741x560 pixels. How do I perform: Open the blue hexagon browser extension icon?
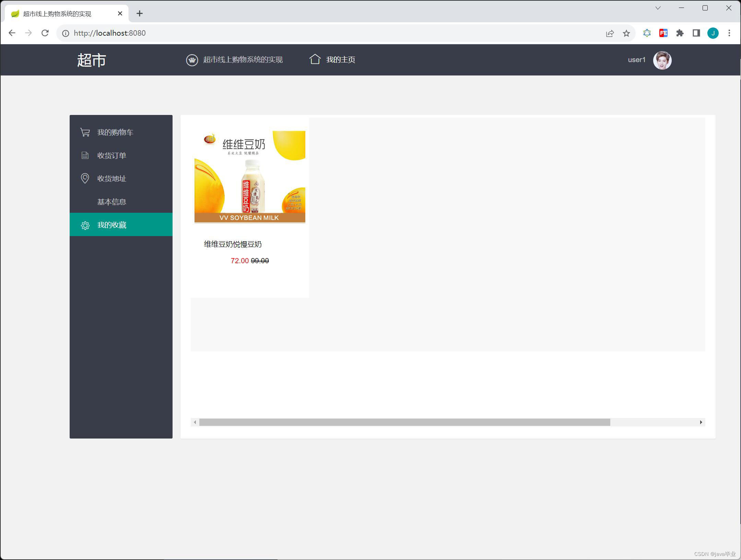[647, 33]
